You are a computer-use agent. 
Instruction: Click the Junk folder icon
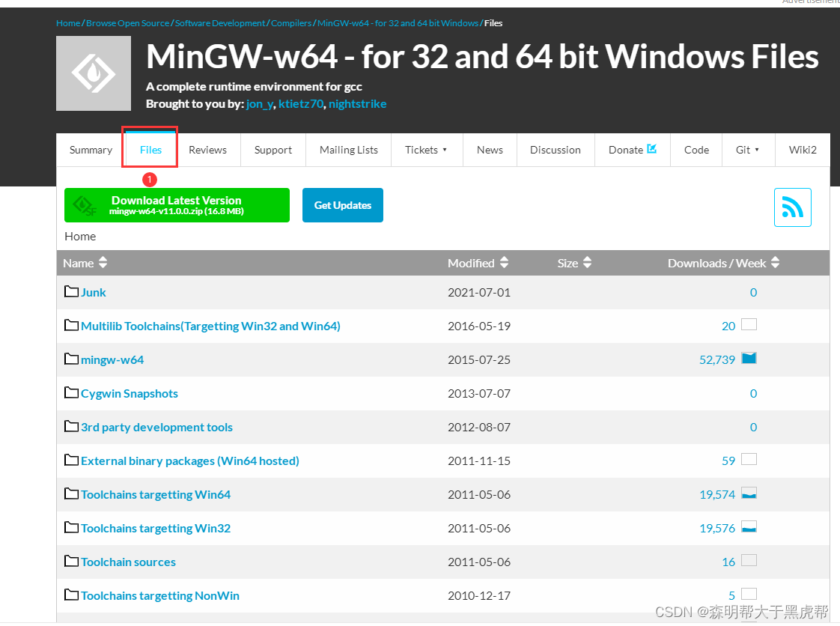(x=71, y=291)
